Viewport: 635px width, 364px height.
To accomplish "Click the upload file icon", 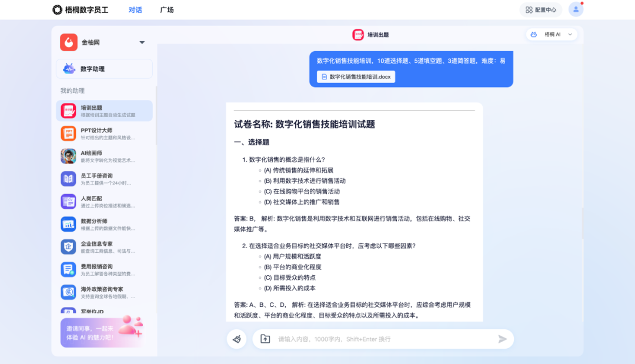I will 265,339.
